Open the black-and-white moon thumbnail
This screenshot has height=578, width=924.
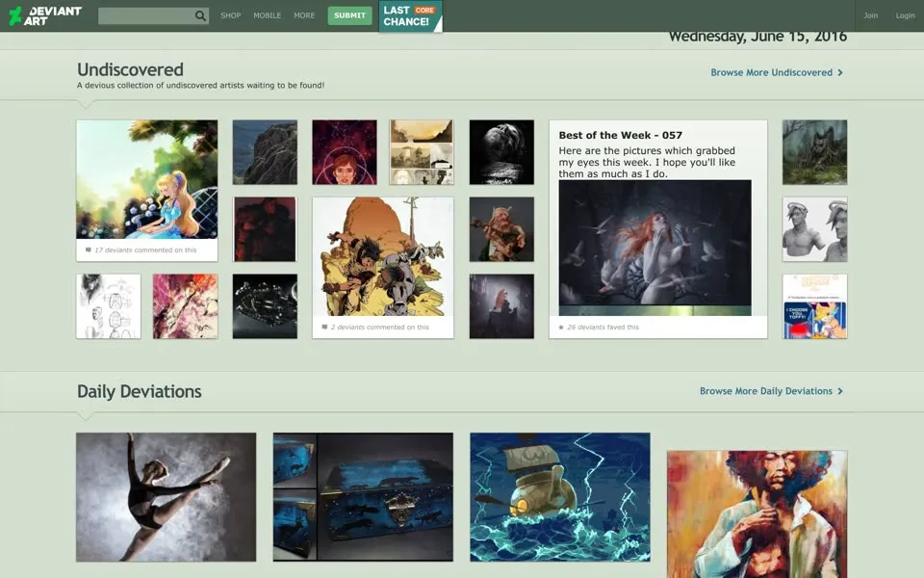501,152
